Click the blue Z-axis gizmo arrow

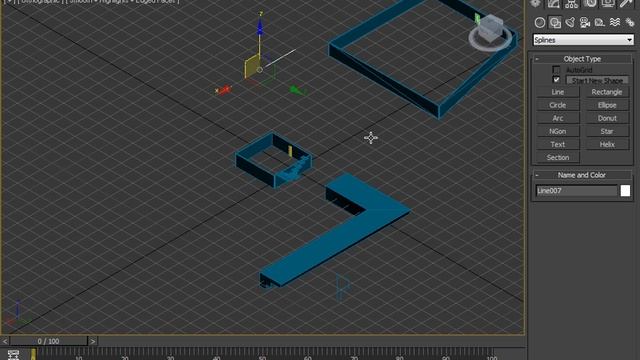260,27
